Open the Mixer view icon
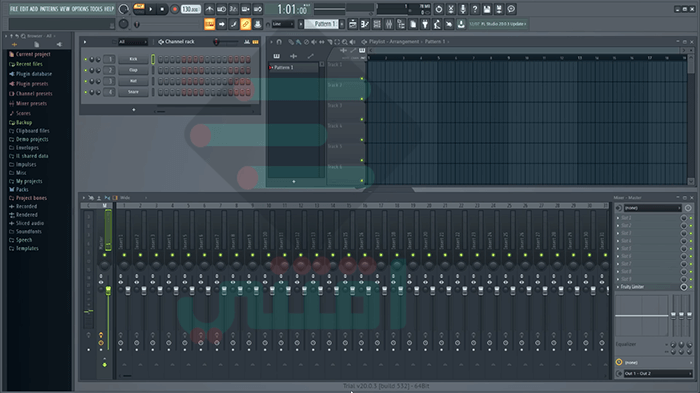 click(388, 24)
